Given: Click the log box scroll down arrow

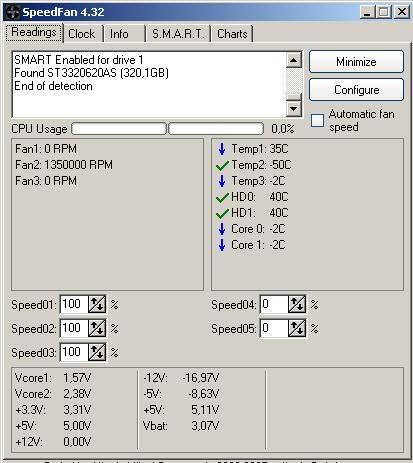Looking at the screenshot, I should click(294, 108).
